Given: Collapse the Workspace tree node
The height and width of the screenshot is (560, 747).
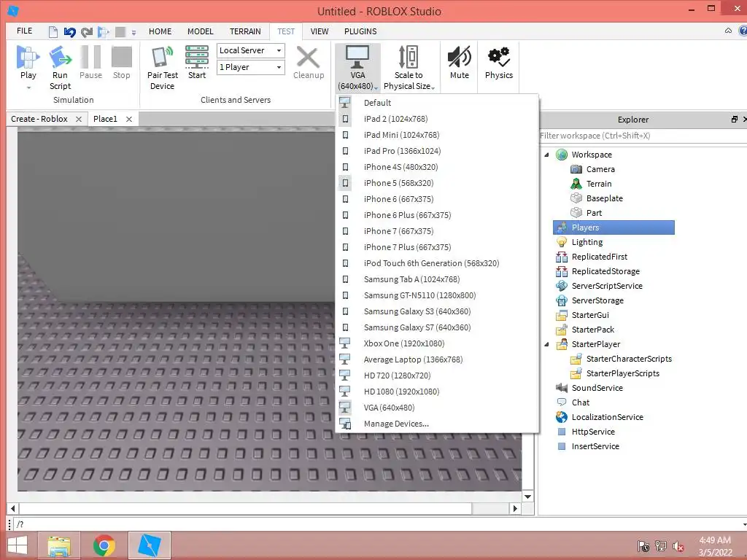Looking at the screenshot, I should pyautogui.click(x=546, y=155).
